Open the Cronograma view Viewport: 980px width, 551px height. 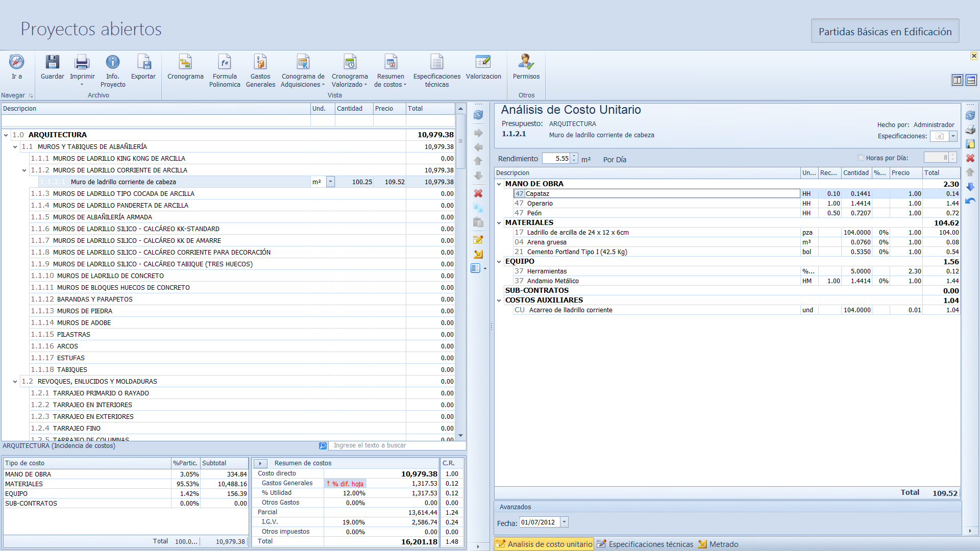tap(185, 63)
